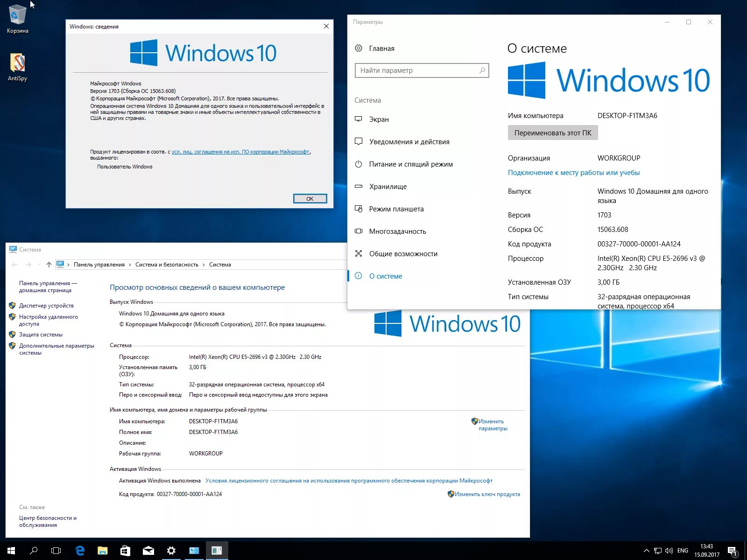The image size is (747, 560).
Task: Click OK in Windows: сведения dialog
Action: pyautogui.click(x=310, y=199)
